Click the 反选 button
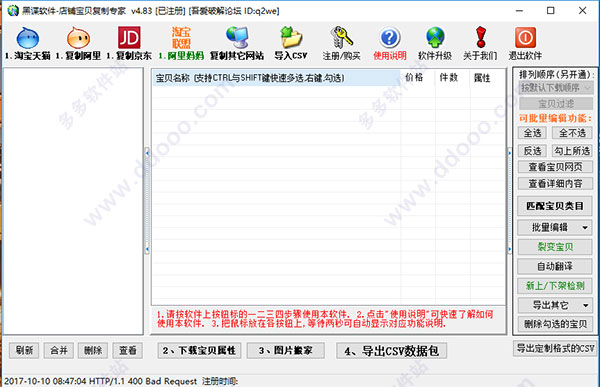Screen dimensions: 600x387 pyautogui.click(x=532, y=151)
